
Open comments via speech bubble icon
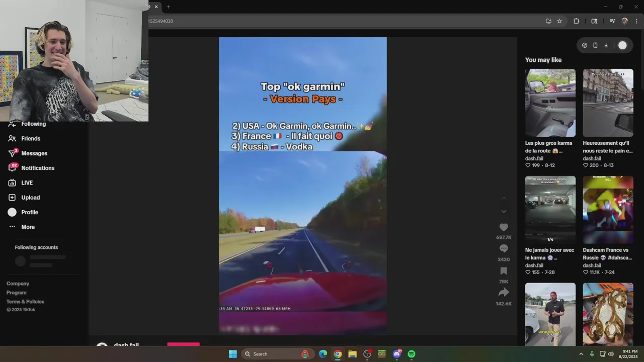pos(504,248)
